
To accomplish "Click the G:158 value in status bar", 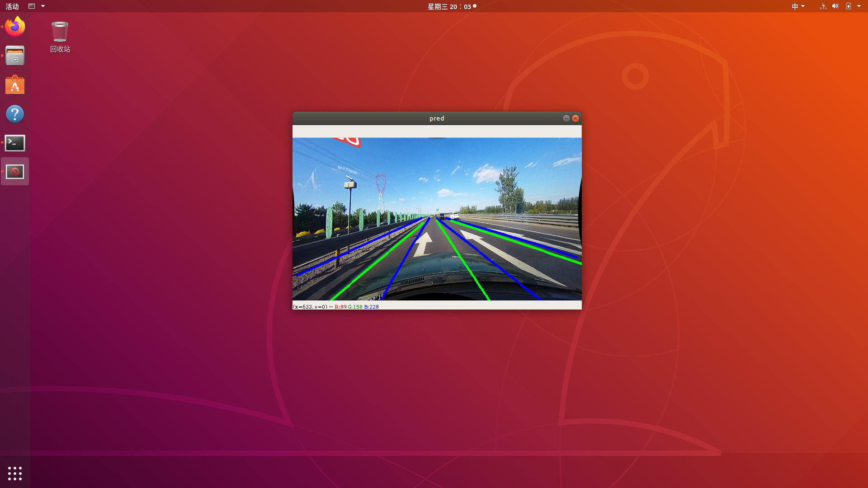I will [x=355, y=307].
